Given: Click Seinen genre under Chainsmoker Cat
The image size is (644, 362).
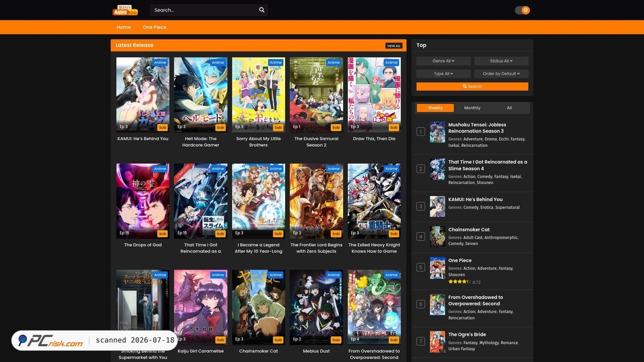Looking at the screenshot, I should click(471, 244).
